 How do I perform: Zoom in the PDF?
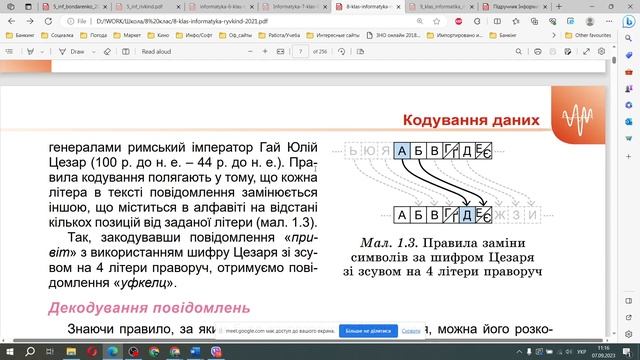pyautogui.click(x=265, y=52)
